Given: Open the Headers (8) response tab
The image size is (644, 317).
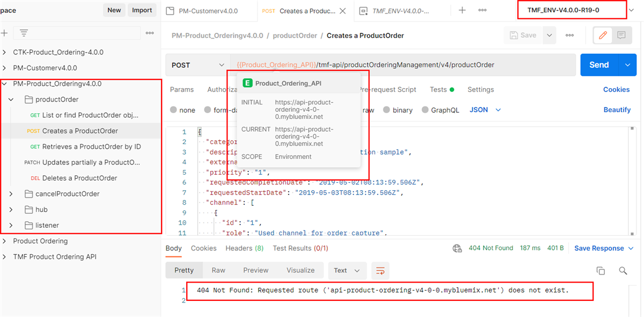Looking at the screenshot, I should 244,248.
